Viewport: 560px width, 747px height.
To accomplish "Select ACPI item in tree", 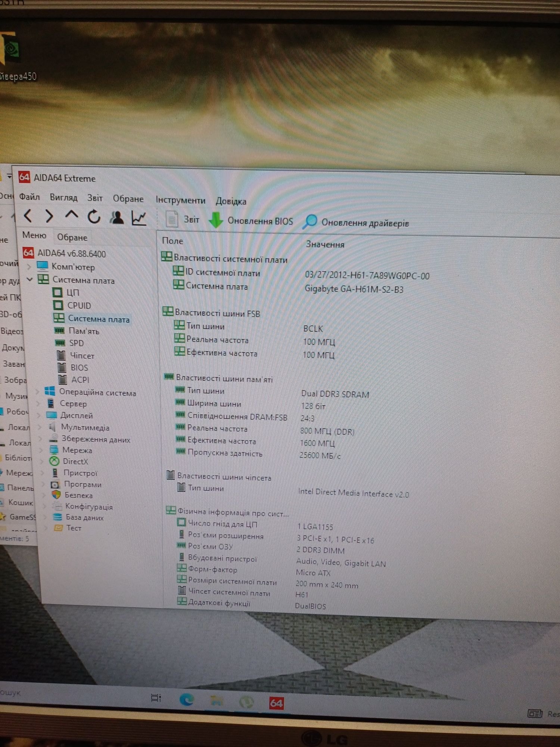I will (74, 379).
